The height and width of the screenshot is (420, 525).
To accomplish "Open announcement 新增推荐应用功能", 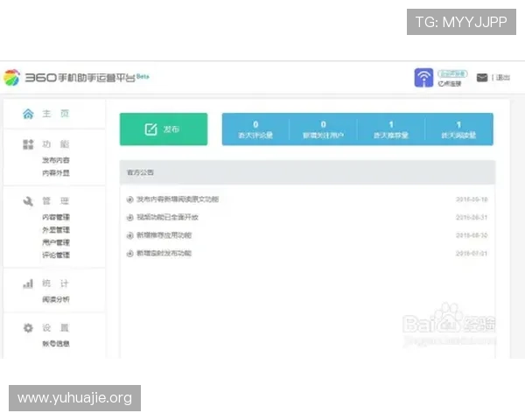I will click(x=164, y=235).
